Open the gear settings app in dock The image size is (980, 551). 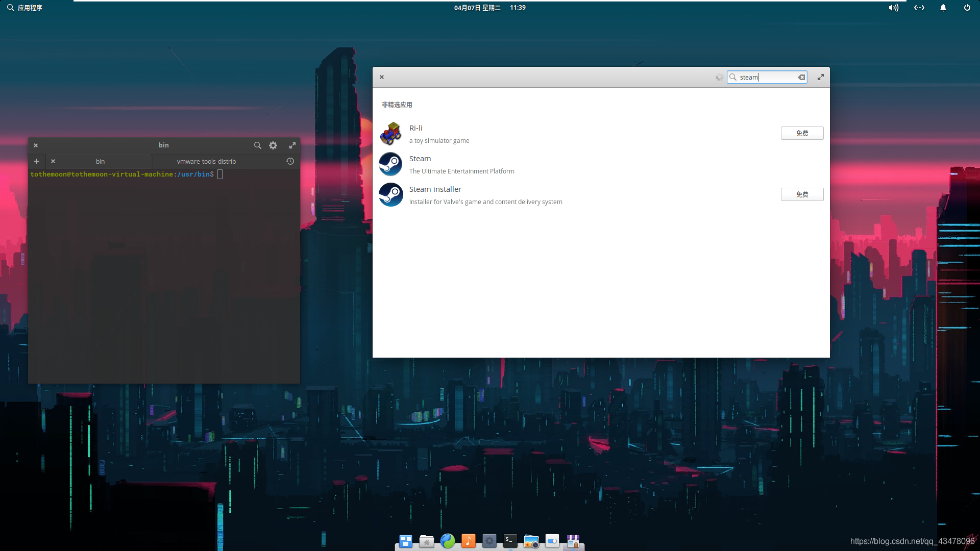point(489,541)
